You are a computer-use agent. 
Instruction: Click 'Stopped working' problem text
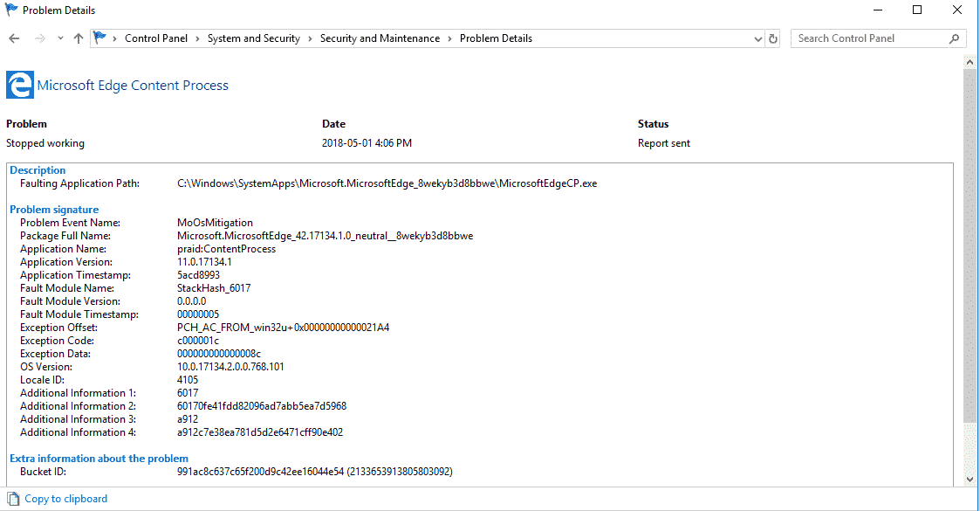click(x=45, y=143)
